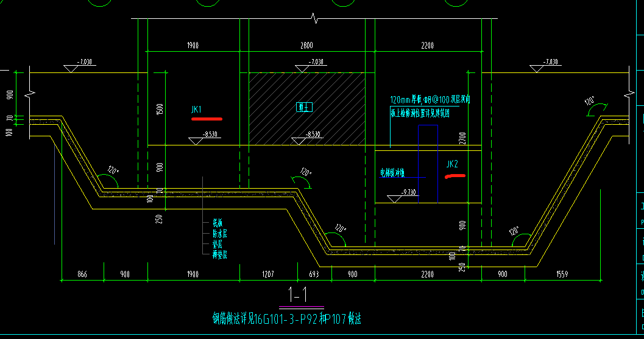The width and height of the screenshot is (644, 339).
Task: Select the JK2 label text
Action: click(452, 164)
